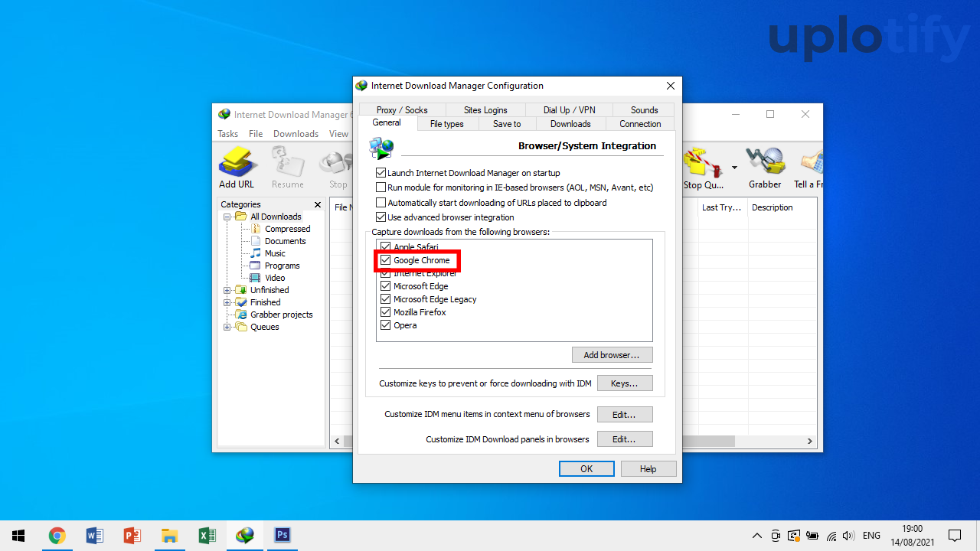Open Excel from the taskbar
The height and width of the screenshot is (551, 980).
[x=207, y=536]
